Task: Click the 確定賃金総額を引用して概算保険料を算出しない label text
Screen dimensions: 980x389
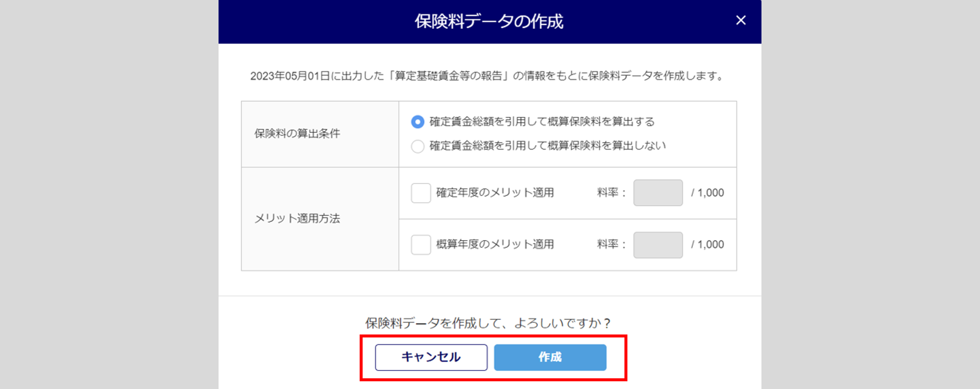Action: [547, 146]
